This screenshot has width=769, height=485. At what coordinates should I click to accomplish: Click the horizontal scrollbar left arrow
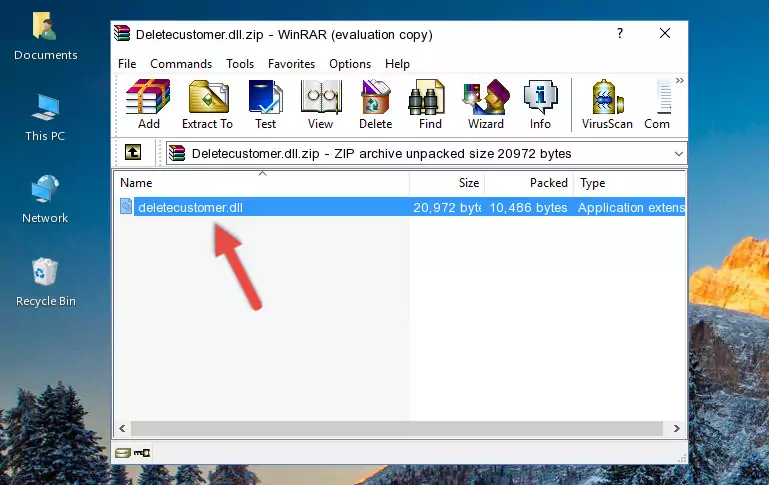(x=123, y=428)
